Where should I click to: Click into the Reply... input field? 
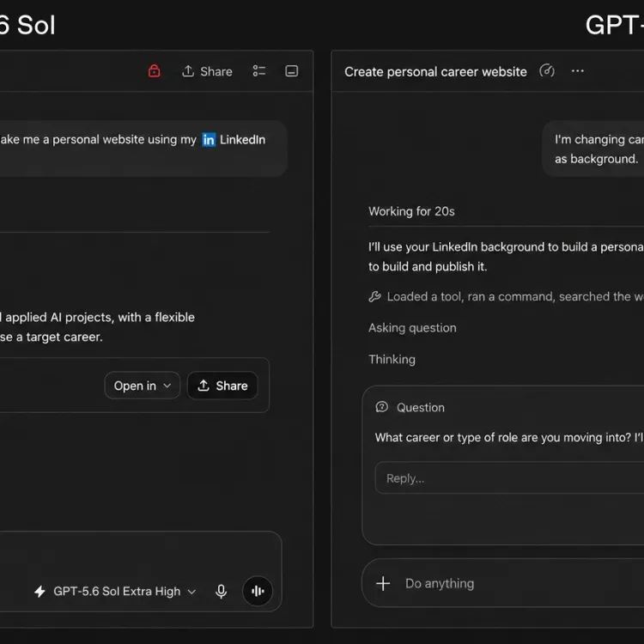coord(509,478)
